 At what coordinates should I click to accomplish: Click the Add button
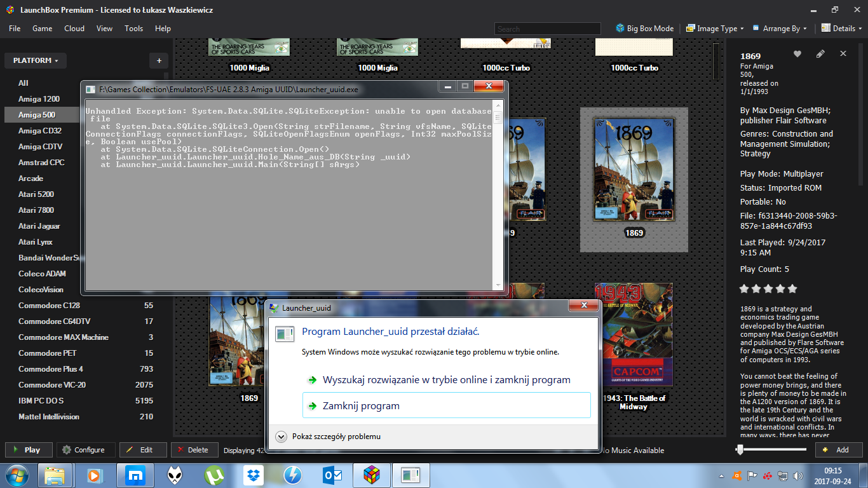point(839,450)
